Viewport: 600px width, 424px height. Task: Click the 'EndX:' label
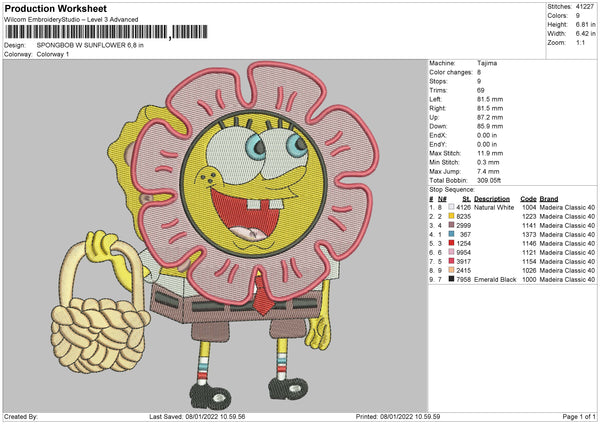click(x=438, y=135)
